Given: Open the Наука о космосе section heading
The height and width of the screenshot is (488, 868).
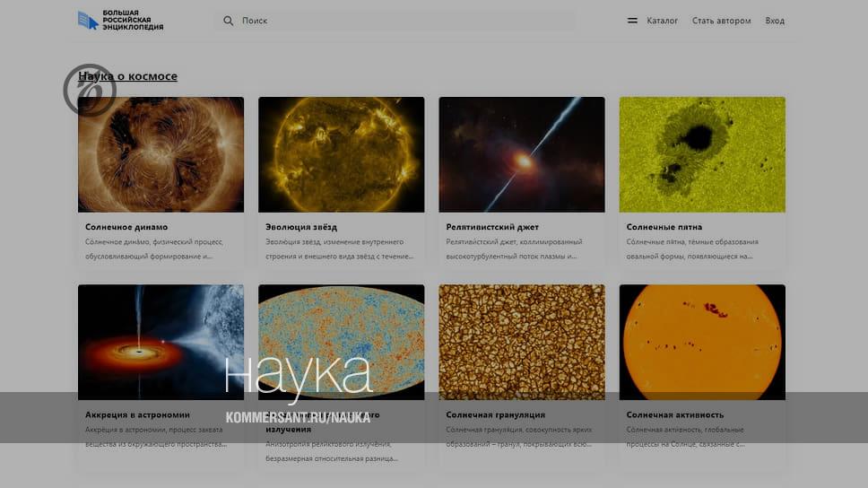Looking at the screenshot, I should coord(127,76).
